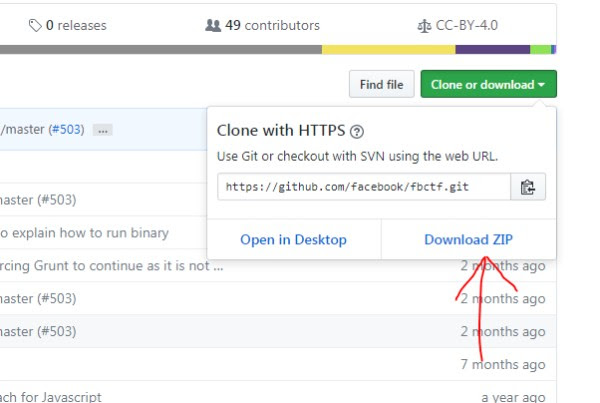Copy the clone URL to clipboard
The width and height of the screenshot is (600, 403).
click(x=528, y=187)
